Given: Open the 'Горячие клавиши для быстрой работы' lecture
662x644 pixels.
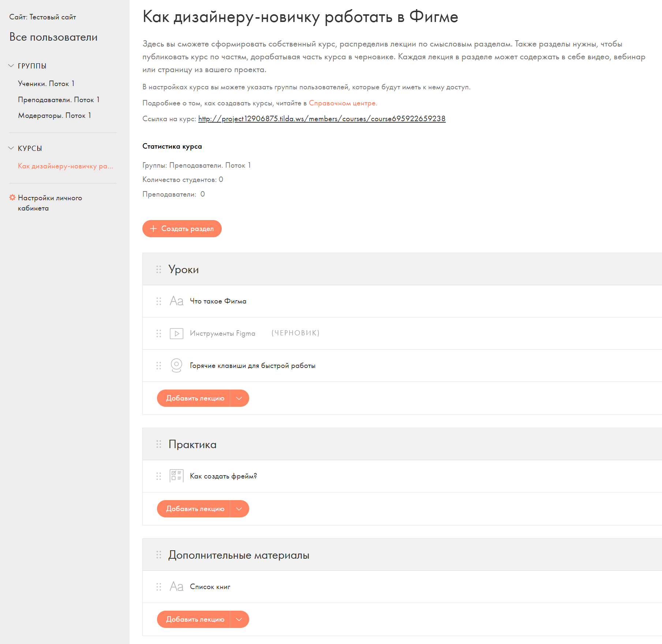Looking at the screenshot, I should (253, 366).
